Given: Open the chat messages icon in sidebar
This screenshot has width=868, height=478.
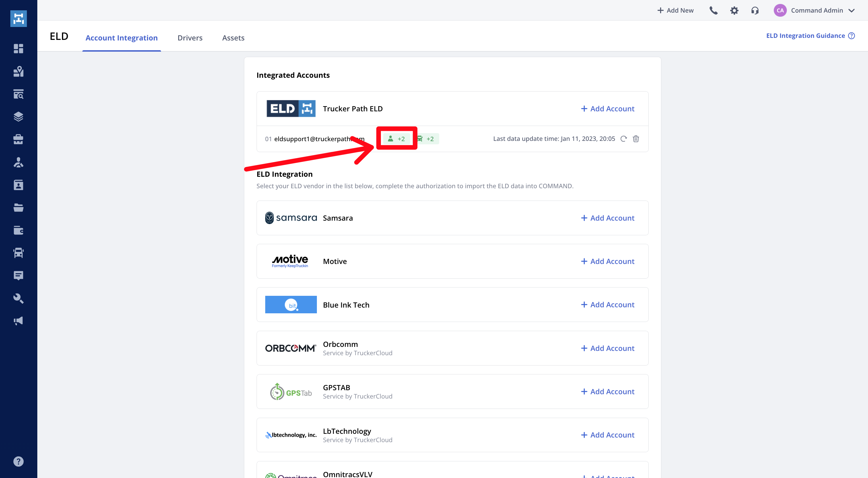Looking at the screenshot, I should [19, 275].
